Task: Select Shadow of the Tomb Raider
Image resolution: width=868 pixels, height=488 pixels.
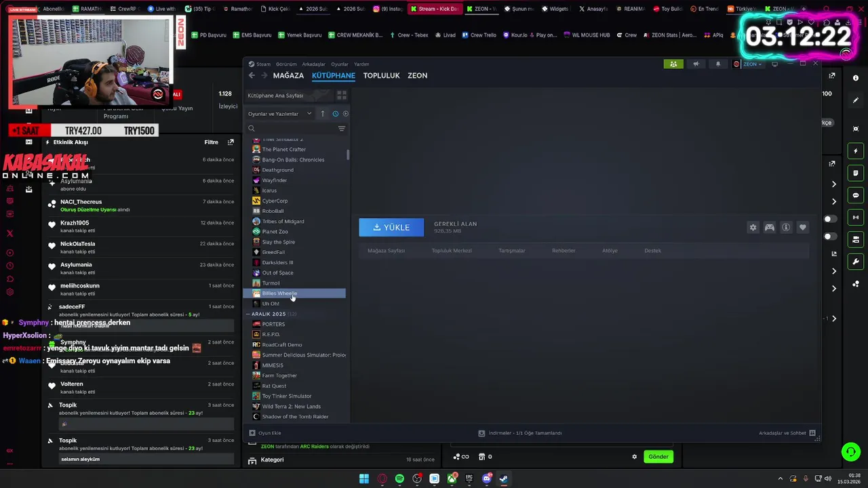Action: click(295, 416)
